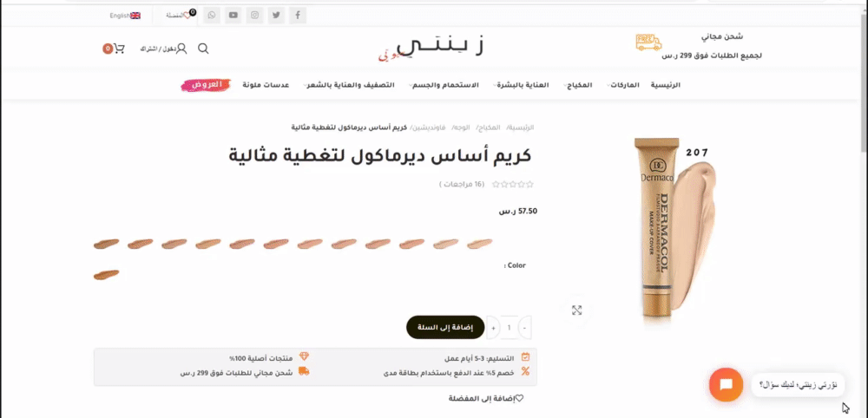This screenshot has width=868, height=418.
Task: Click the shade number 207
Action: [697, 153]
